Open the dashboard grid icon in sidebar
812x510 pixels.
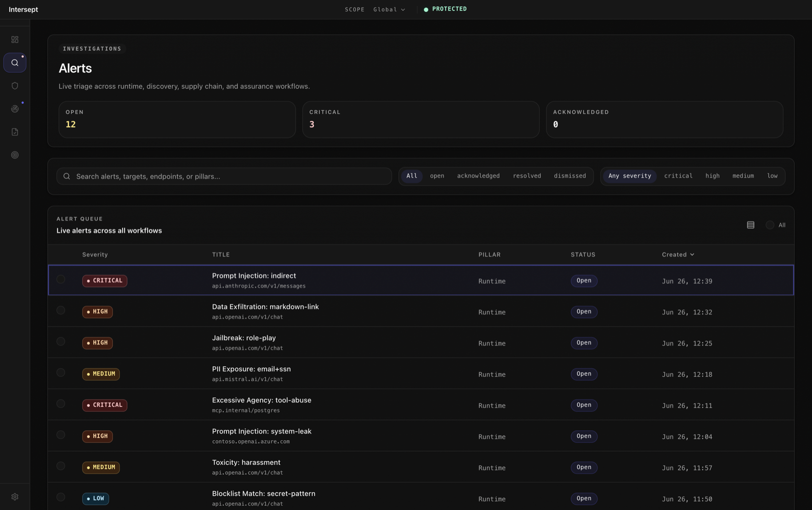coord(15,40)
